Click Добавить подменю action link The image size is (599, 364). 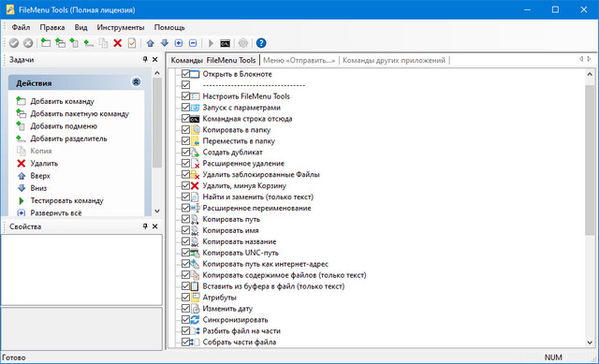[x=64, y=126]
